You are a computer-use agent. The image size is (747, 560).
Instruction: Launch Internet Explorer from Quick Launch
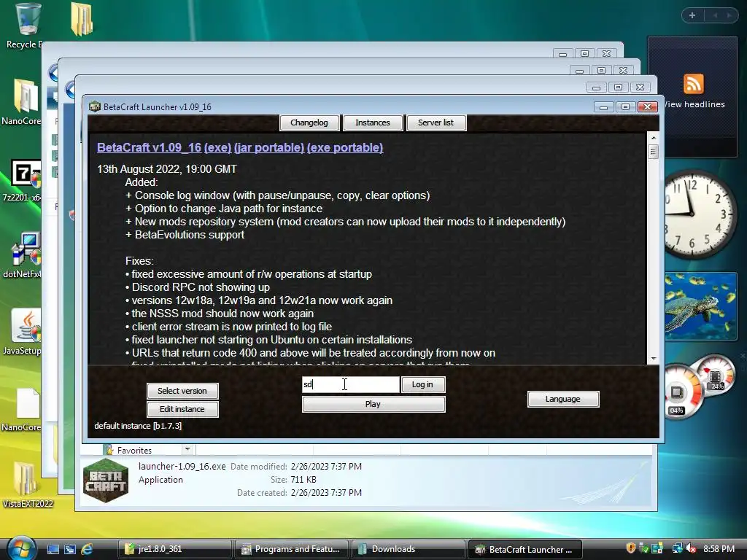pos(87,549)
